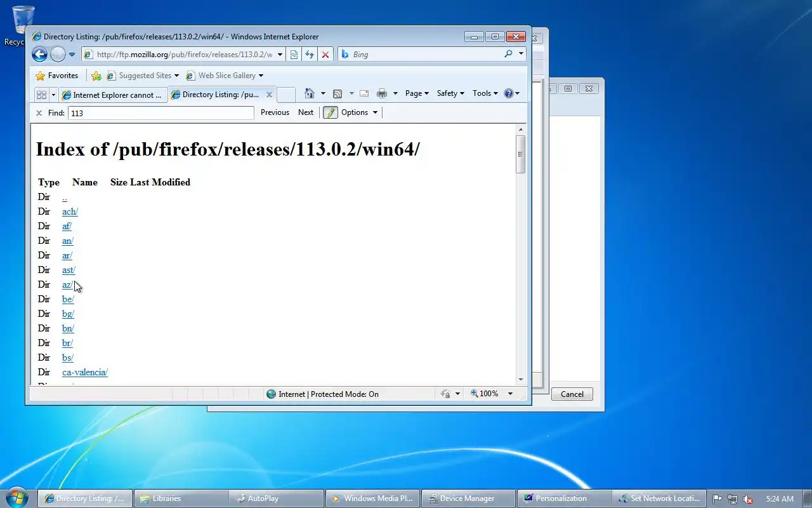This screenshot has height=508, width=812.
Task: Click the Forward navigation arrow
Action: click(58, 55)
